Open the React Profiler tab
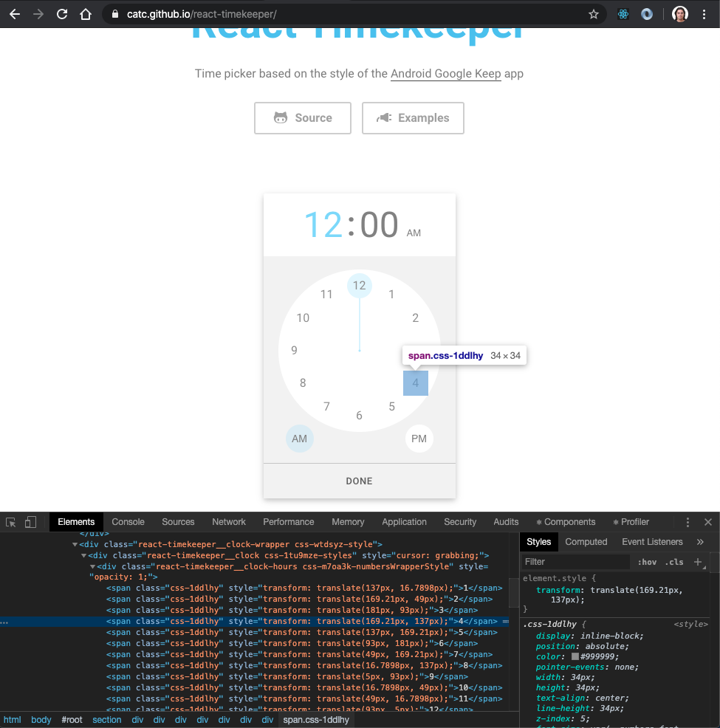Screen dimensions: 720x728 [631, 522]
